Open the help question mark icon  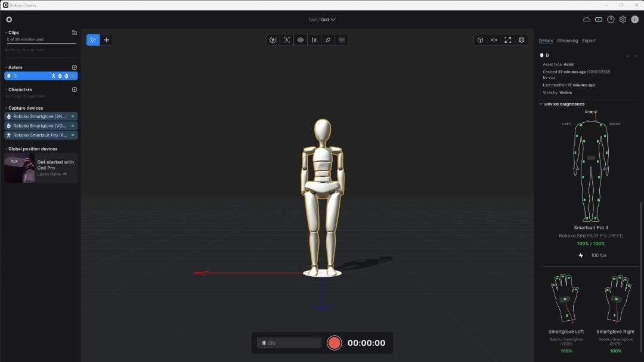click(611, 19)
